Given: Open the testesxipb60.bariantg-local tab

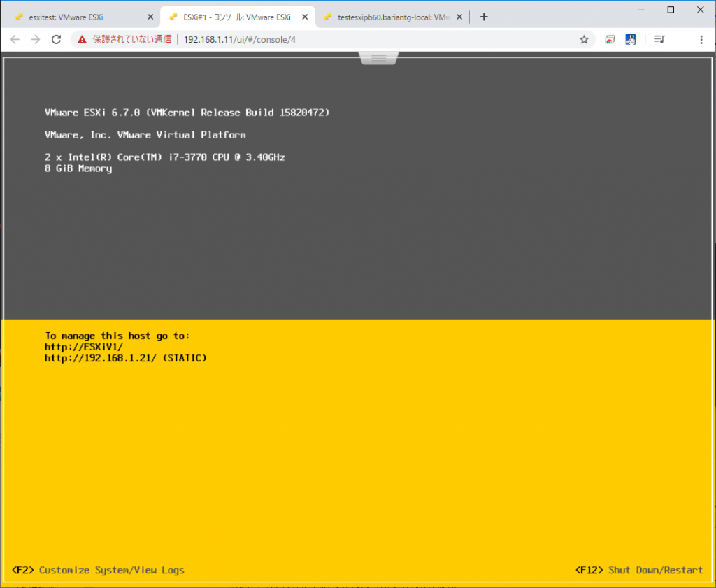Looking at the screenshot, I should 392,17.
